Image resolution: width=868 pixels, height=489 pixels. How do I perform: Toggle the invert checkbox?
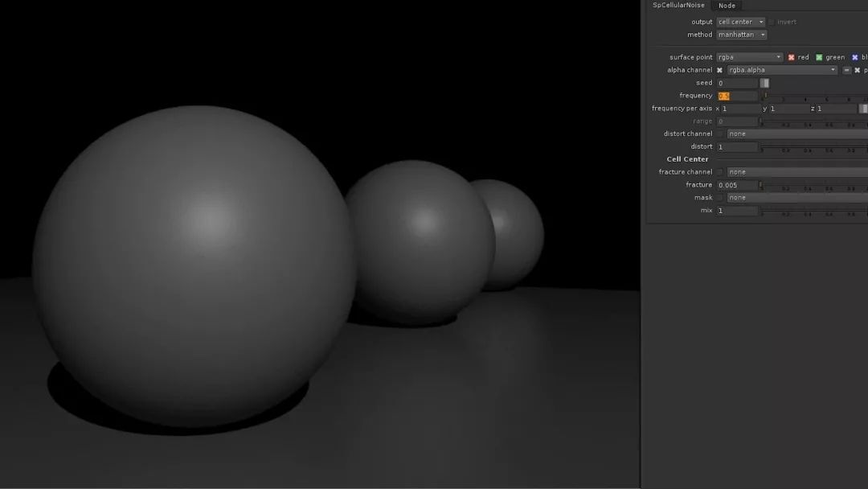coord(772,22)
